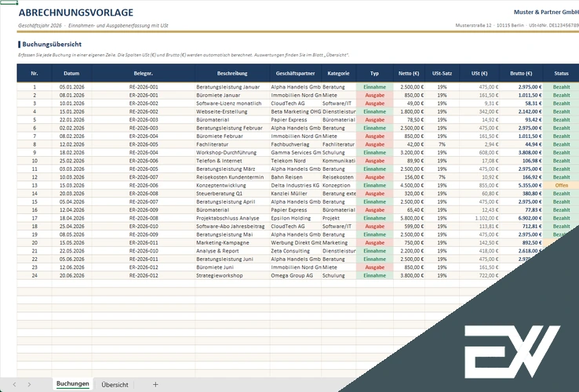Select the Muster & Partner GmbH company name

(x=546, y=12)
